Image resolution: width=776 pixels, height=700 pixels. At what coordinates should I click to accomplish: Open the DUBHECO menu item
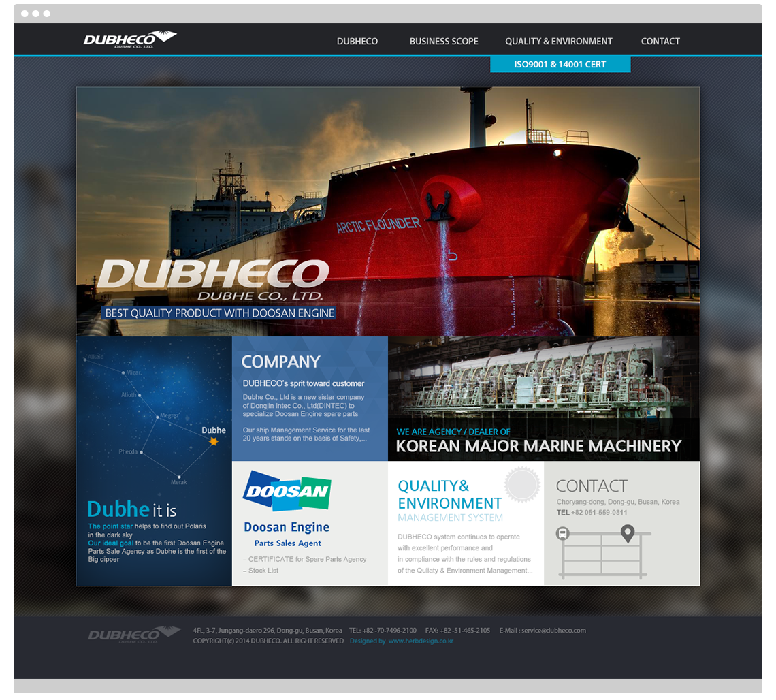[357, 41]
